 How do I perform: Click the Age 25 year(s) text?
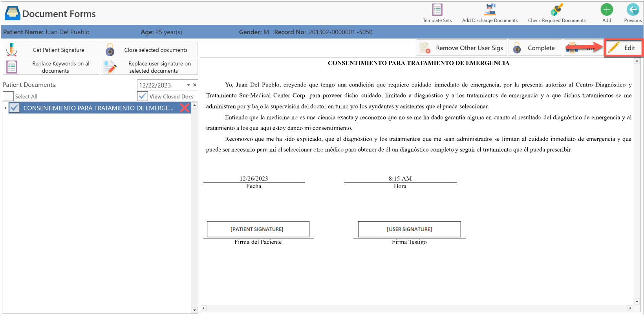coord(161,32)
